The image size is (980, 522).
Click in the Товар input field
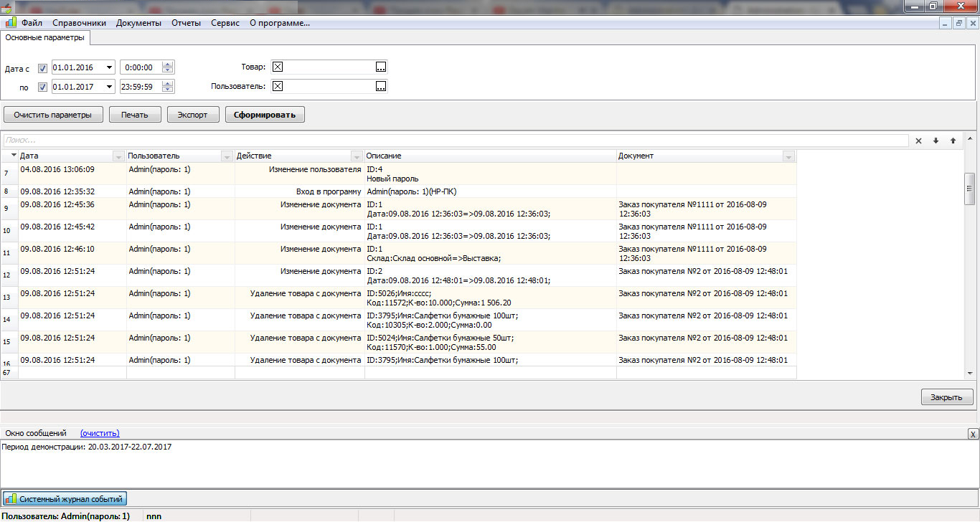pyautogui.click(x=329, y=67)
